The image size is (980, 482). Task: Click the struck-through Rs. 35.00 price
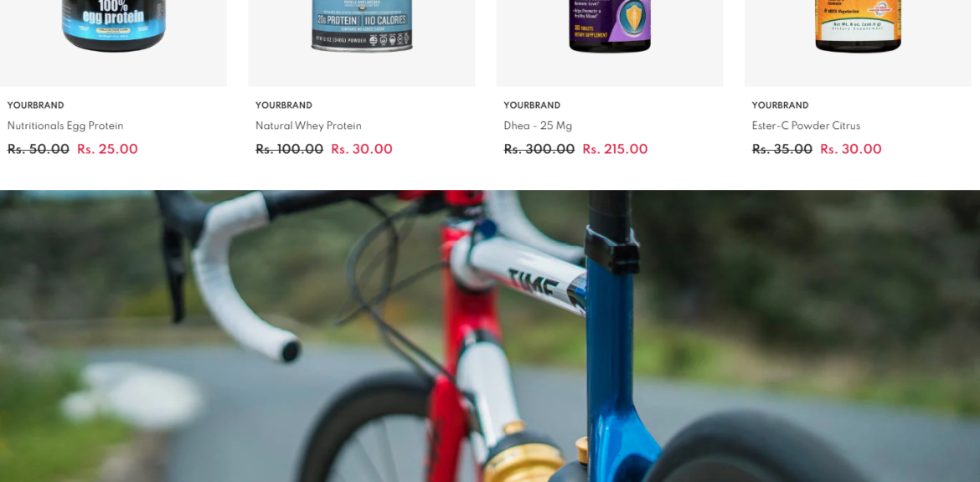(781, 149)
